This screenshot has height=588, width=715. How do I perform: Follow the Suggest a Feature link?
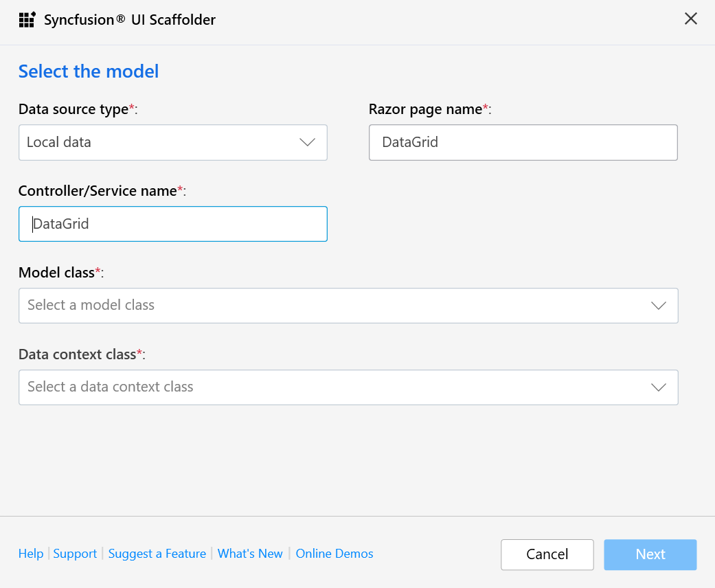157,554
